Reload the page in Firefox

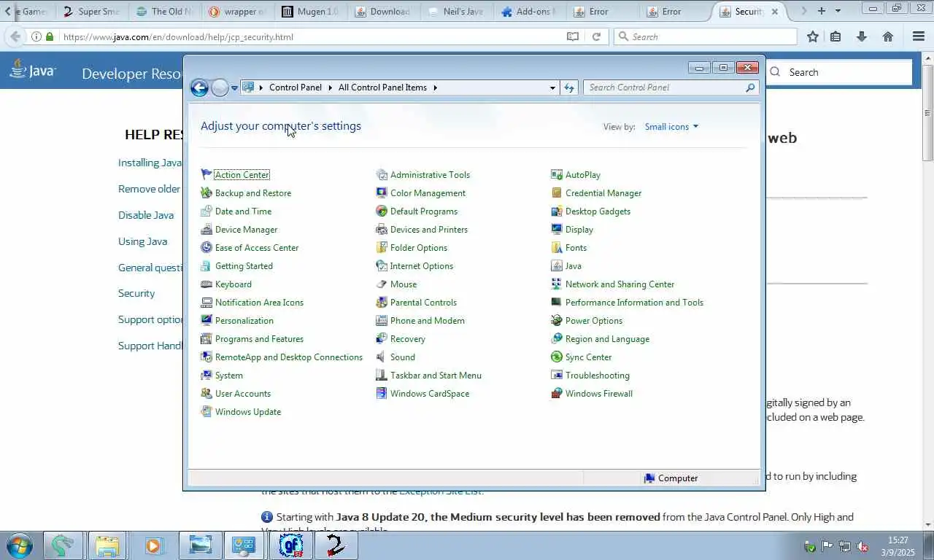596,36
